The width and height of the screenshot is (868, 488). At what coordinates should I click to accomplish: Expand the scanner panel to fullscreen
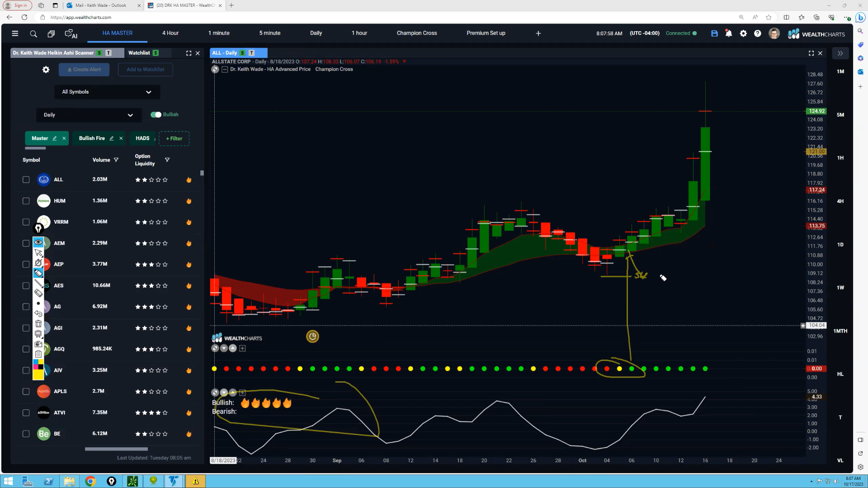coord(189,53)
